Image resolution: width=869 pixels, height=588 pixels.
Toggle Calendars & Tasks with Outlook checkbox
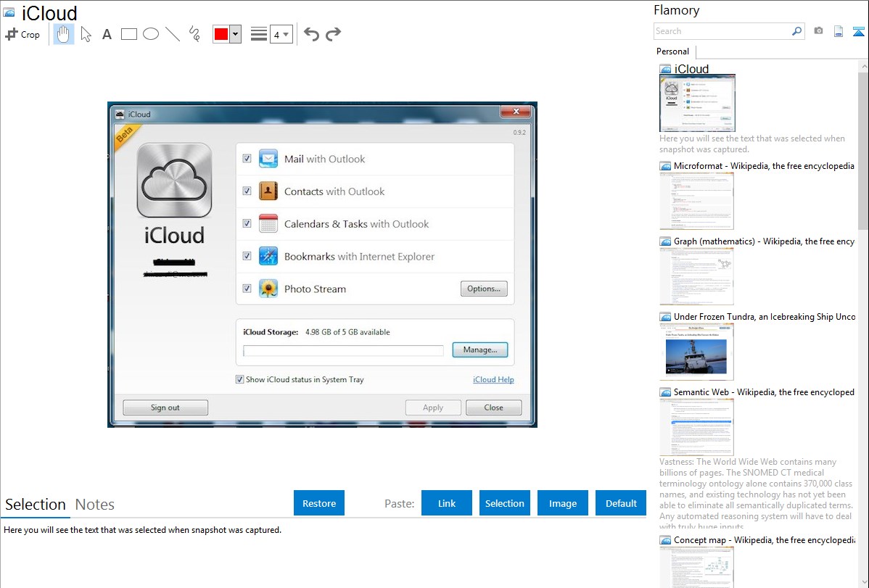click(x=247, y=224)
